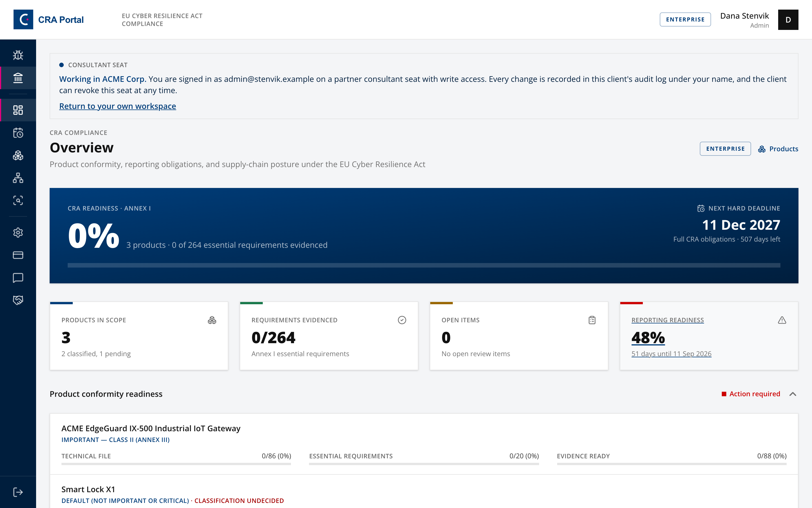Viewport: 812px width, 508px height.
Task: Click Important — Class II (Annex III) label
Action: pyautogui.click(x=115, y=440)
